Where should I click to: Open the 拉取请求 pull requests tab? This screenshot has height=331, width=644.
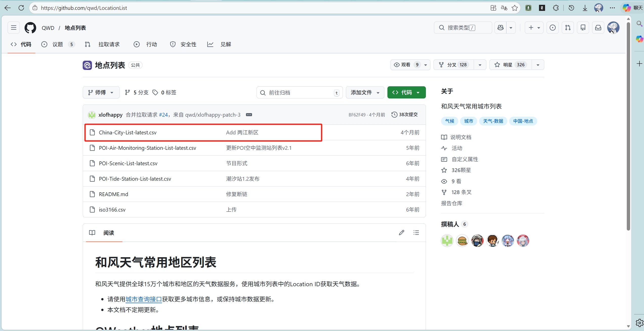point(109,45)
